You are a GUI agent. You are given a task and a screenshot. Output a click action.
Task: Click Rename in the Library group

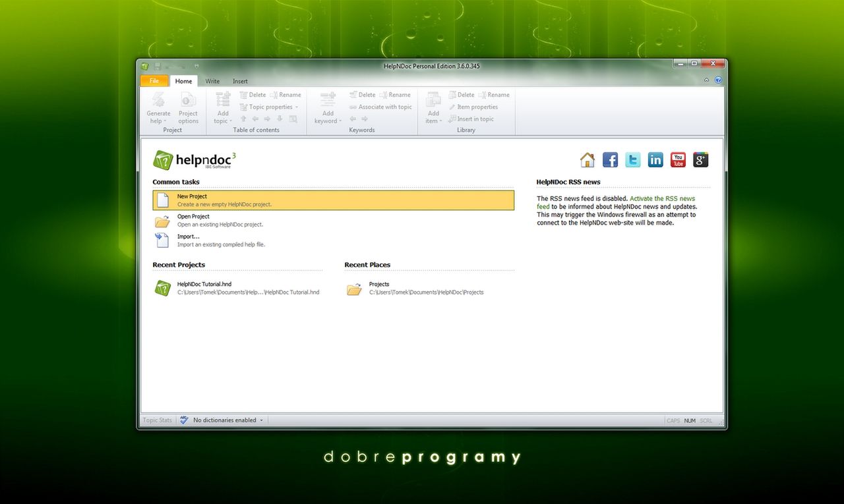click(x=494, y=95)
